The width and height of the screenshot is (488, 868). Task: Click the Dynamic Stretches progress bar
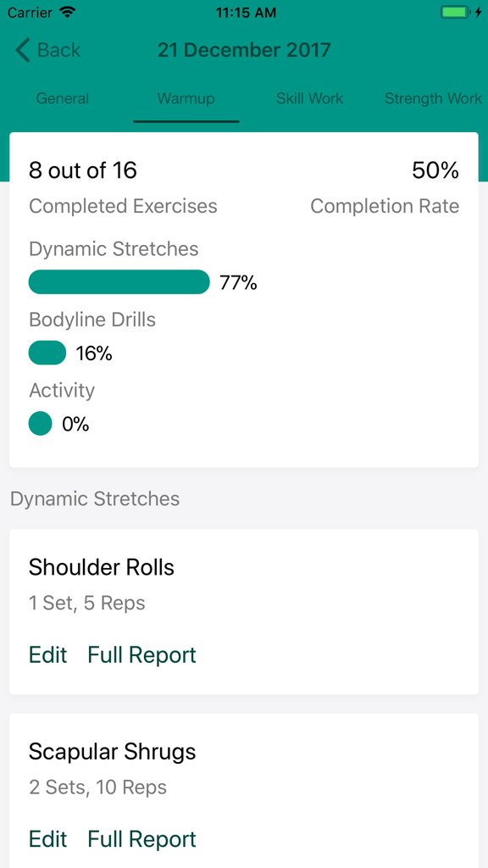pyautogui.click(x=119, y=281)
